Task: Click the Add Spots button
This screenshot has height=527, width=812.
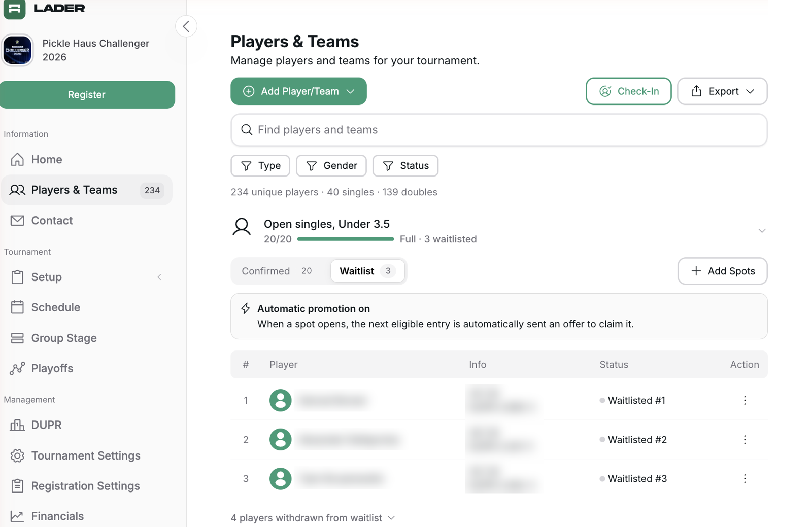Action: pos(722,271)
